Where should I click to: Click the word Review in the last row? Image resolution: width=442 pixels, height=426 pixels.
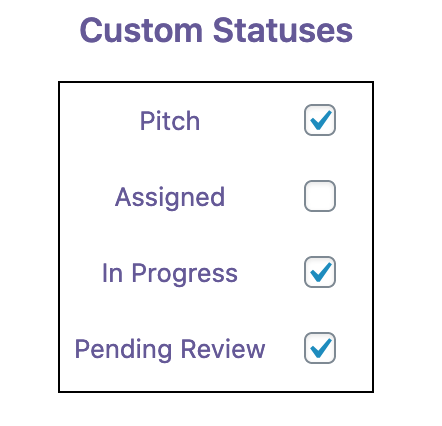pos(223,349)
